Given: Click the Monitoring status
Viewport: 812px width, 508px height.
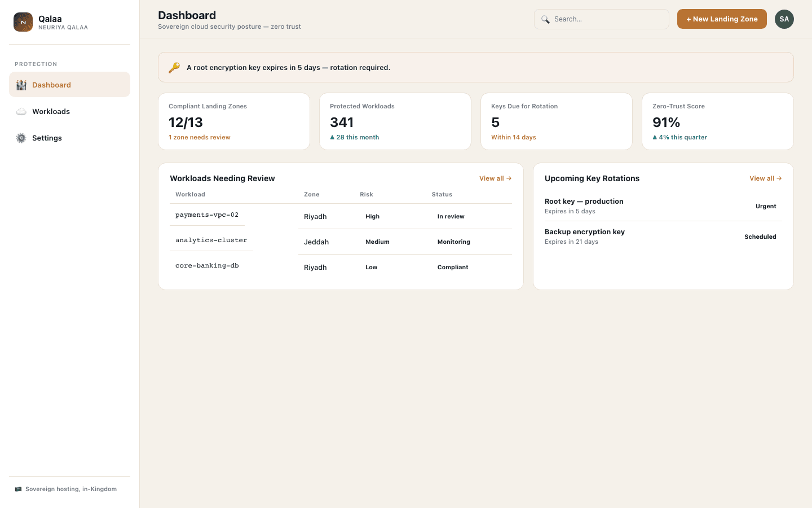Looking at the screenshot, I should (x=454, y=242).
